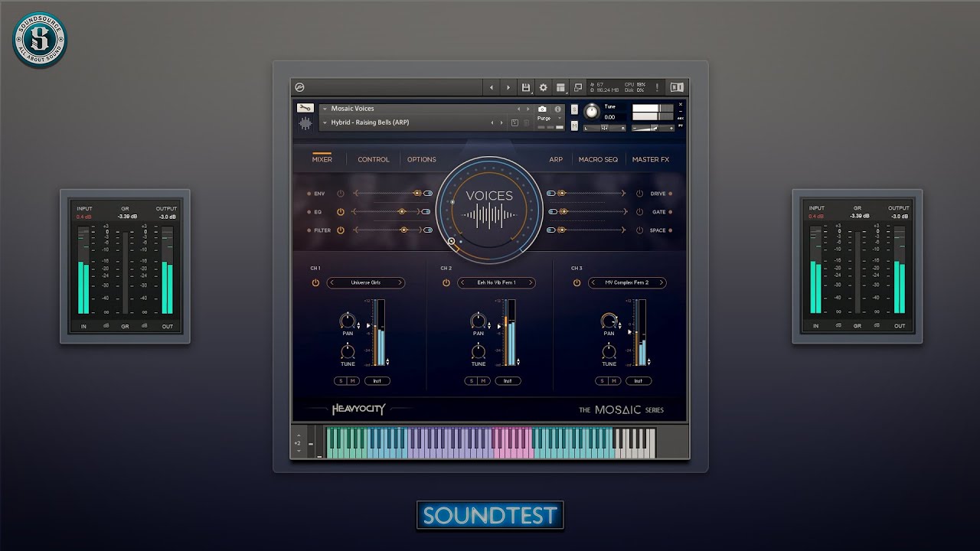980x551 pixels.
Task: Expand Mosaic Voices instrument dropdown
Action: [x=325, y=109]
